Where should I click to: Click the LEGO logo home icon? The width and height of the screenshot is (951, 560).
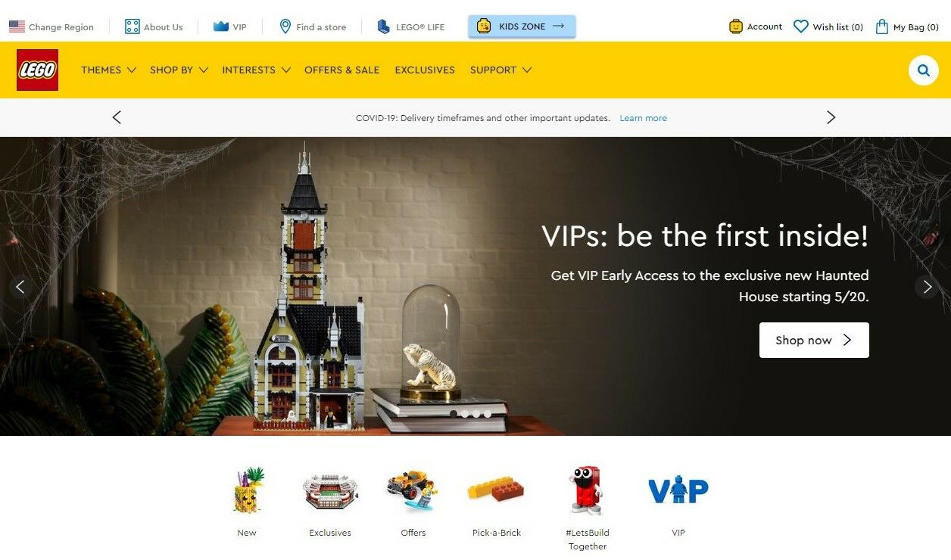(x=37, y=70)
